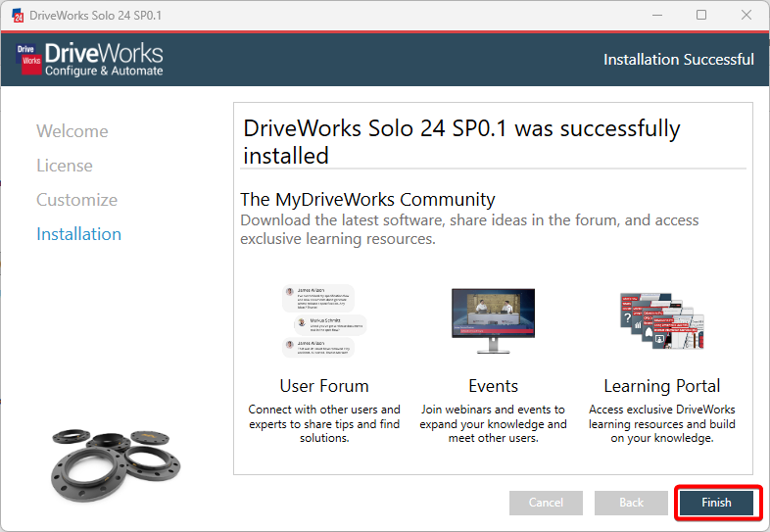Minimize the installer window

tap(657, 16)
